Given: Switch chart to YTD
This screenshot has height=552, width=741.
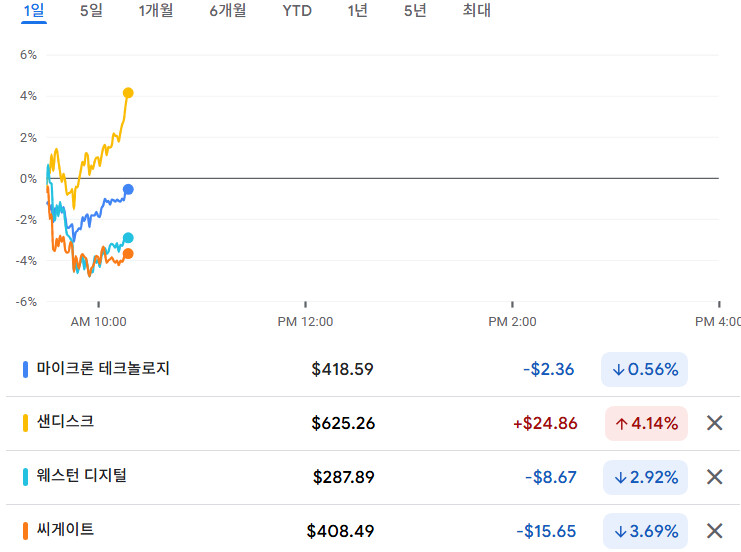Looking at the screenshot, I should coord(297,11).
